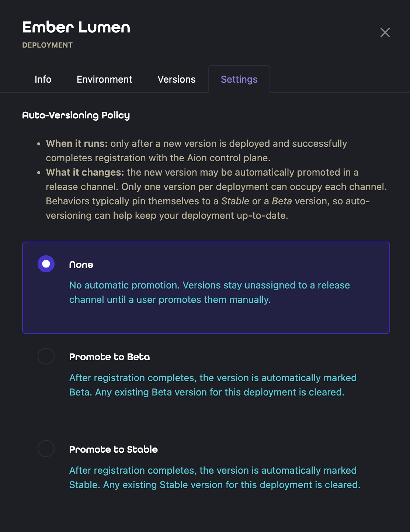Close the Ember Lumen deployment dialog
The width and height of the screenshot is (410, 532).
[x=385, y=32]
